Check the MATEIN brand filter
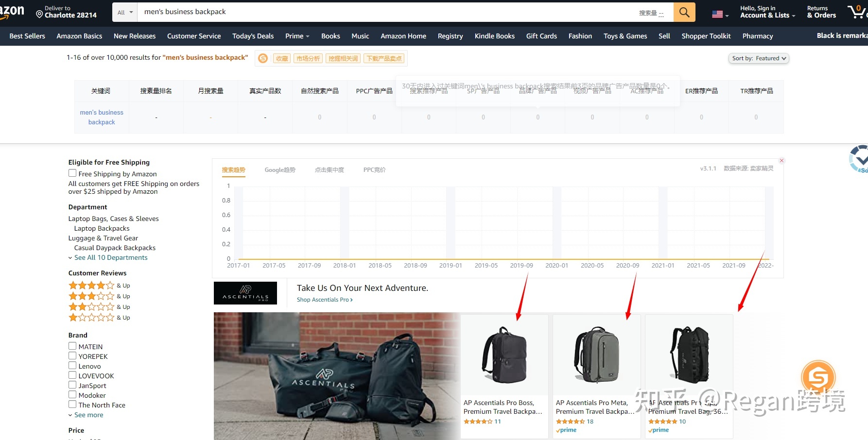Viewport: 868px width, 440px height. (72, 346)
